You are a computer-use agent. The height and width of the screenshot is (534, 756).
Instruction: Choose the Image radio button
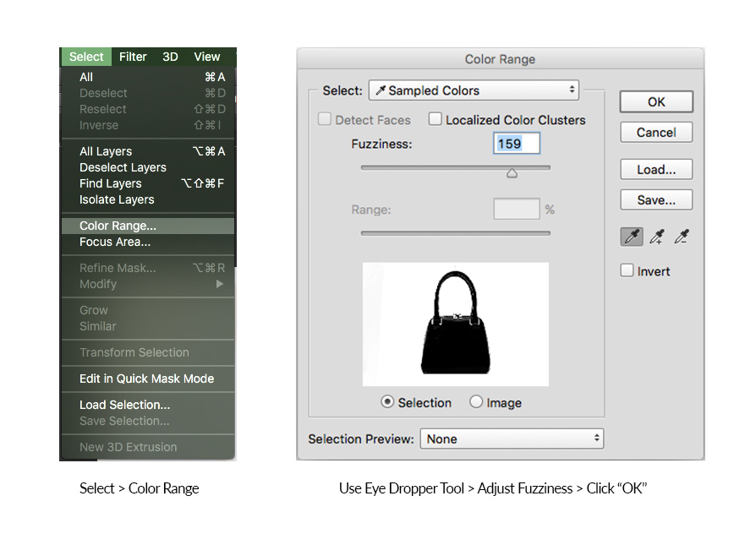point(476,403)
